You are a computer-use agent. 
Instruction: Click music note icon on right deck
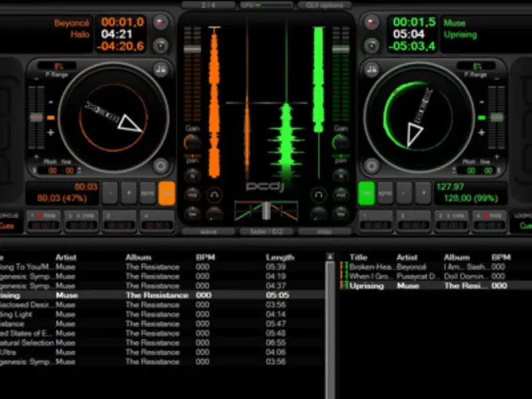pos(371,68)
